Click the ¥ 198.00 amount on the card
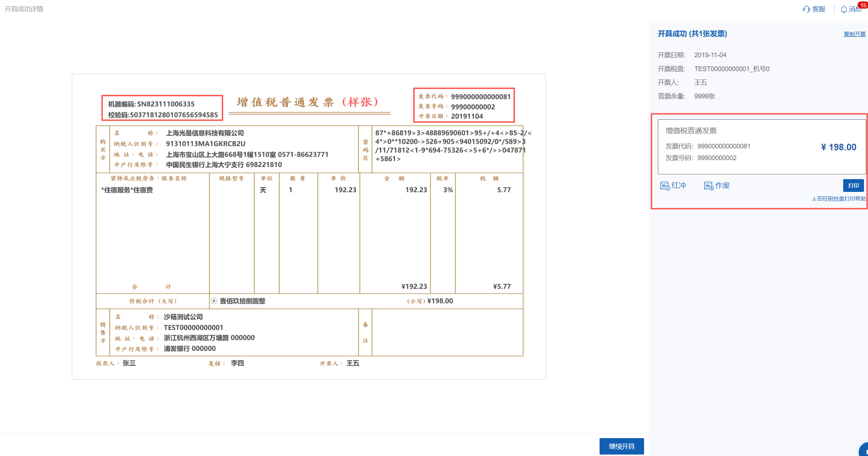Screen dimensions: 868x456 tap(838, 147)
